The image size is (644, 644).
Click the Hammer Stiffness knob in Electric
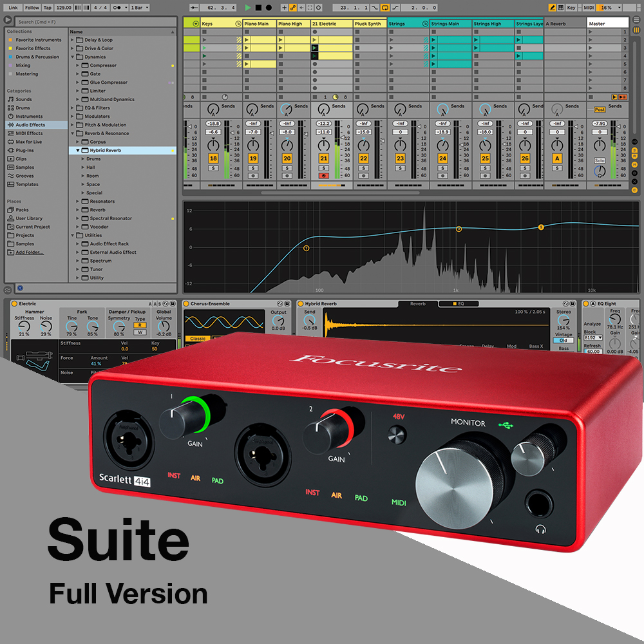pyautogui.click(x=24, y=327)
